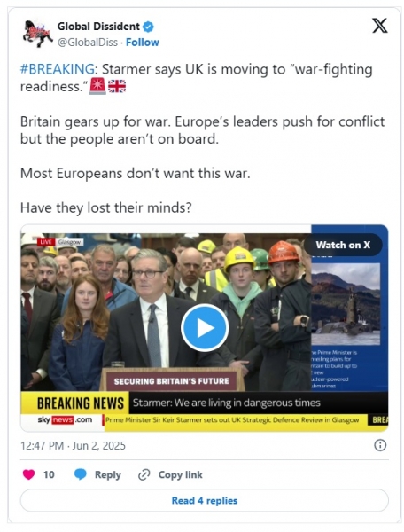Click the submarine image in video thumbnail

(x=346, y=304)
